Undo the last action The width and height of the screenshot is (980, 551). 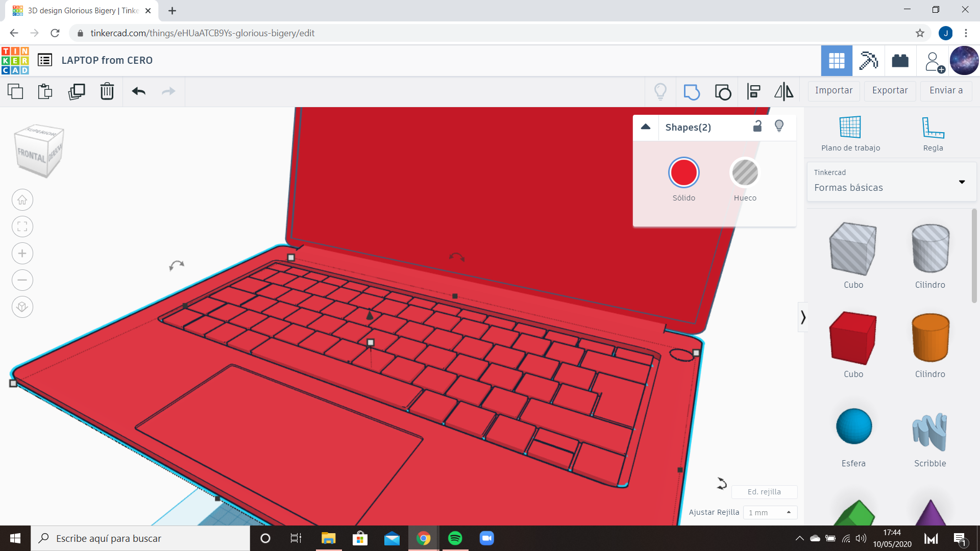[138, 91]
